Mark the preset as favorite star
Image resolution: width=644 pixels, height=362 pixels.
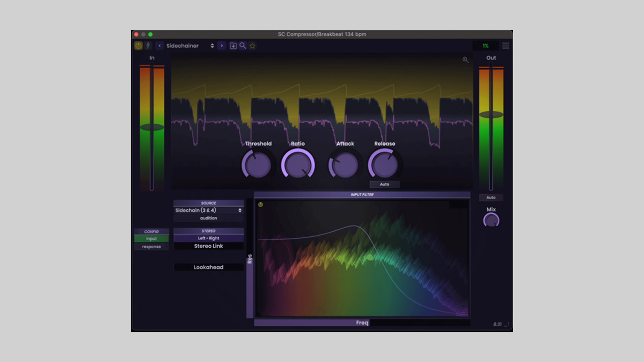253,46
